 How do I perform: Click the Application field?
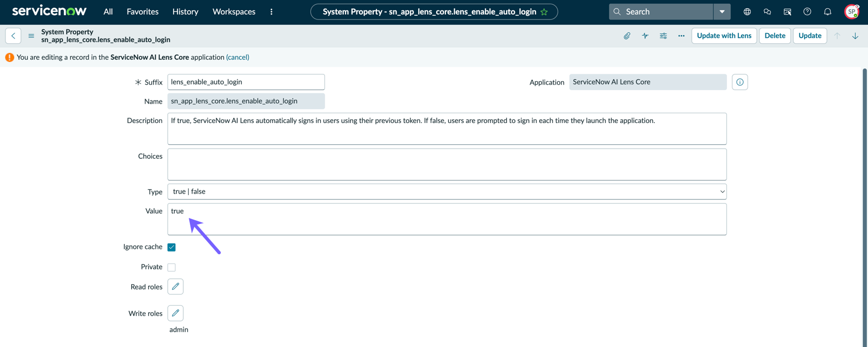(648, 82)
